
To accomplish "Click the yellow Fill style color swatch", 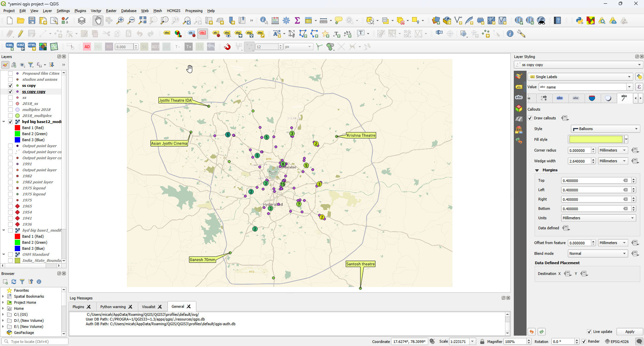I will tap(596, 139).
